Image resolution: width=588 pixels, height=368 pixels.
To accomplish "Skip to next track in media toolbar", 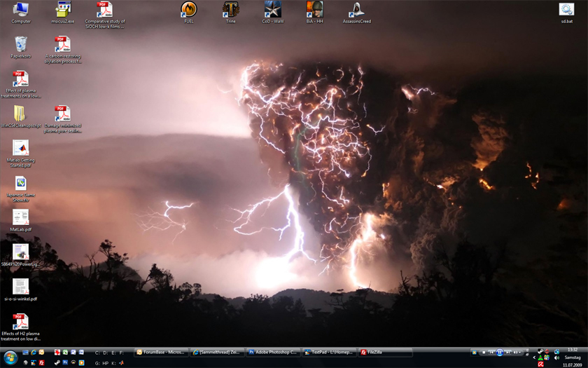I will (x=507, y=352).
